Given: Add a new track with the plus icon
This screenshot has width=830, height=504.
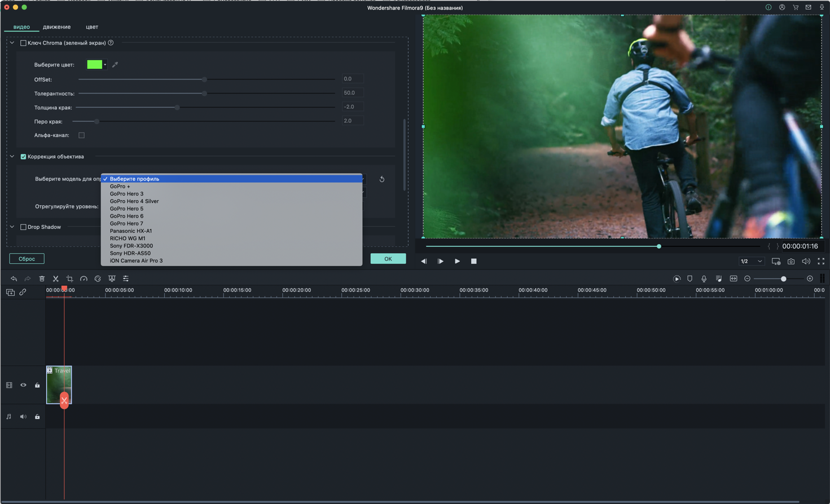Looking at the screenshot, I should pos(10,293).
